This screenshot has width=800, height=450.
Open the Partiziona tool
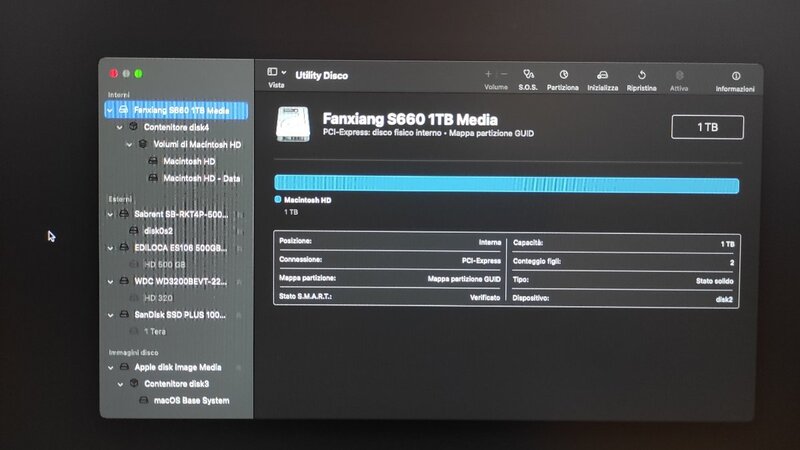[x=563, y=80]
